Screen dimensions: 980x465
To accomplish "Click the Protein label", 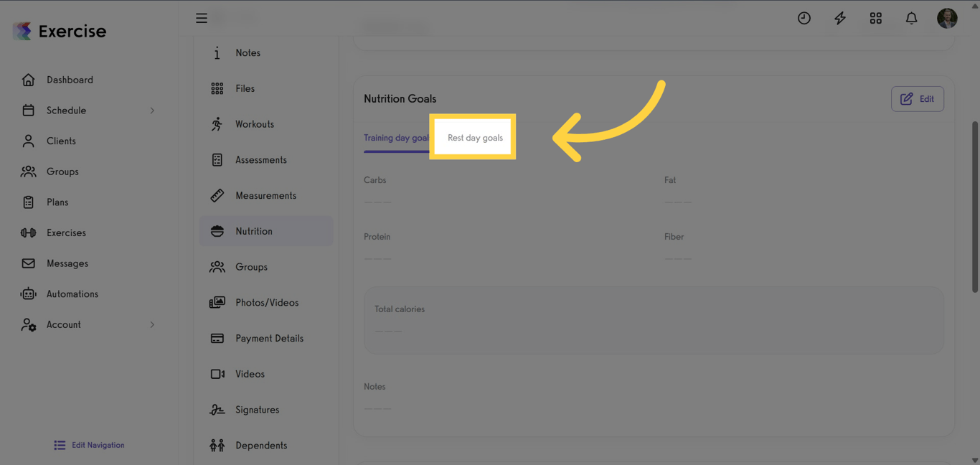I will pyautogui.click(x=377, y=237).
